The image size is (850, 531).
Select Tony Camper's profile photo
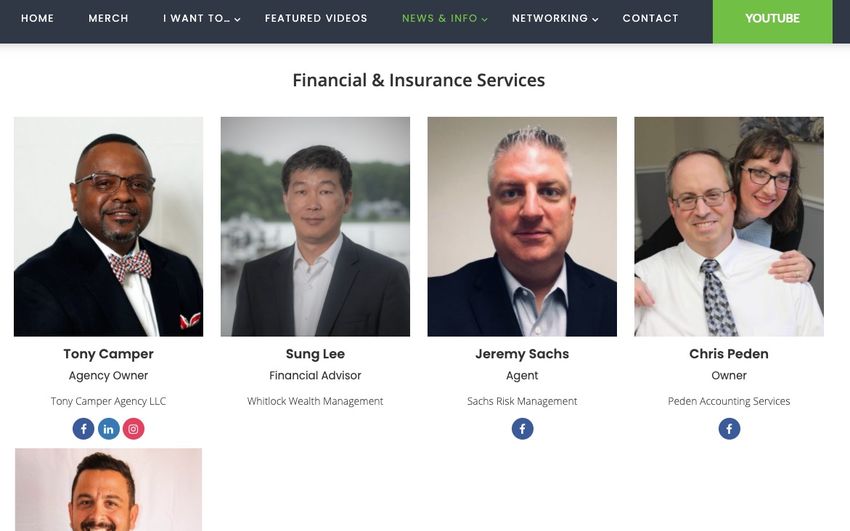click(x=108, y=226)
